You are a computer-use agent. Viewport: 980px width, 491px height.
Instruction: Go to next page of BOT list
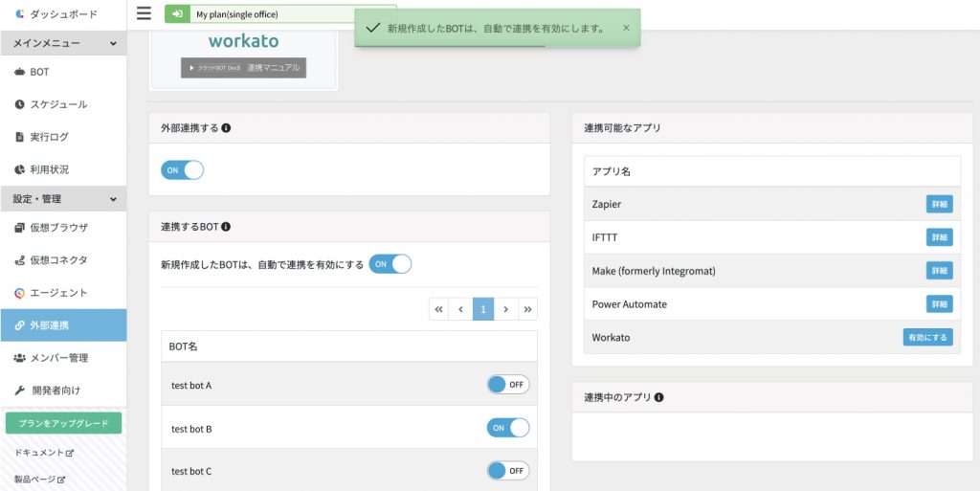(506, 309)
